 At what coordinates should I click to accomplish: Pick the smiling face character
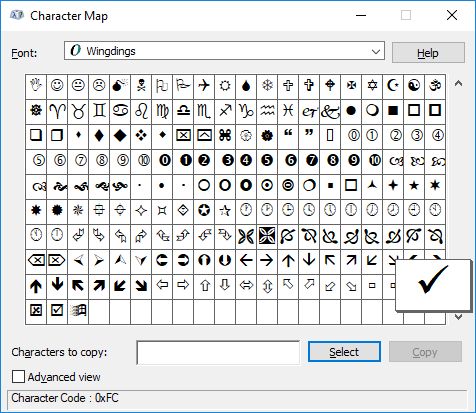(57, 86)
